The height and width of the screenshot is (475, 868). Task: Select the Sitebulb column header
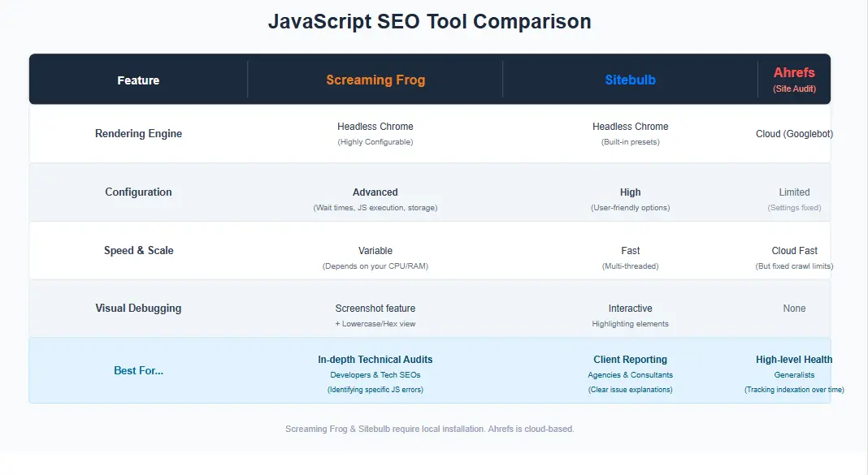click(630, 80)
